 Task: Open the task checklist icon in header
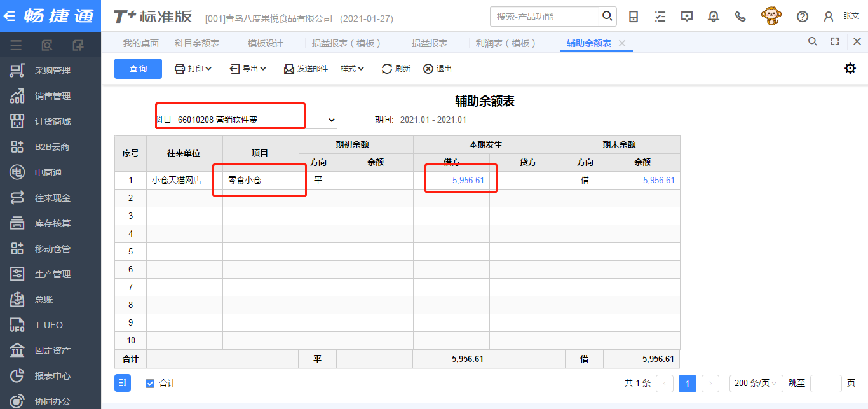click(x=660, y=17)
